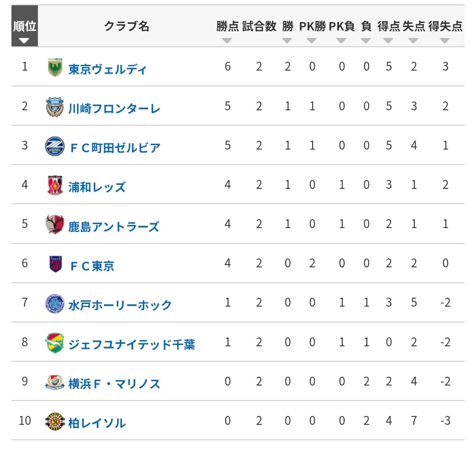Sort by 勝点 using its arrow
The image size is (476, 468).
227,41
